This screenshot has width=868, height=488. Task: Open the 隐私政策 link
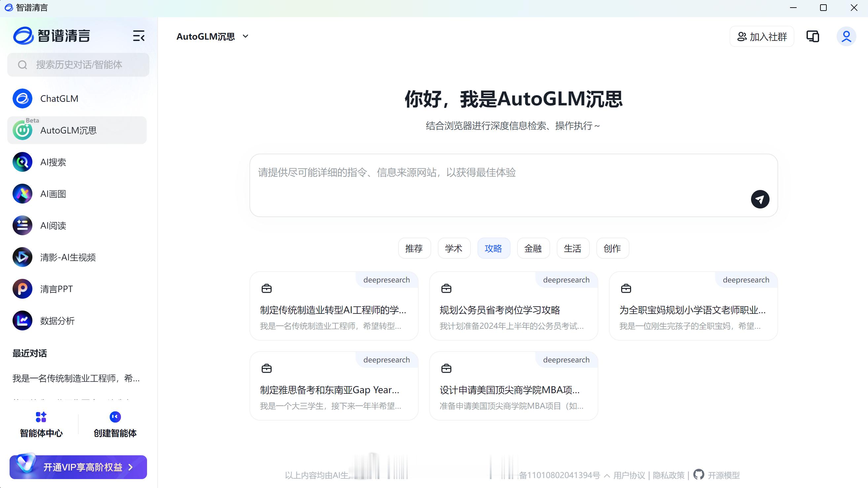668,475
